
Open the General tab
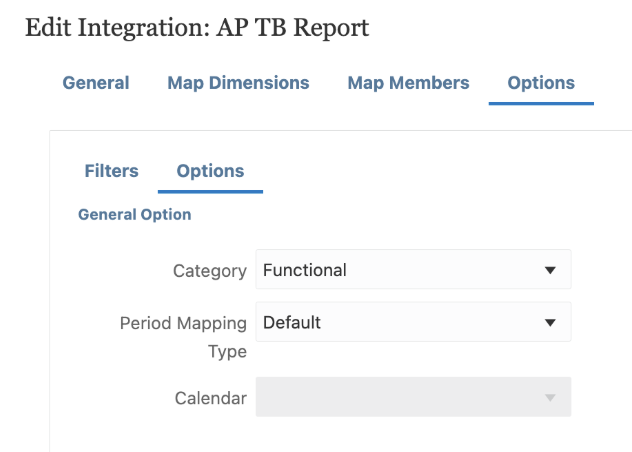[x=96, y=83]
